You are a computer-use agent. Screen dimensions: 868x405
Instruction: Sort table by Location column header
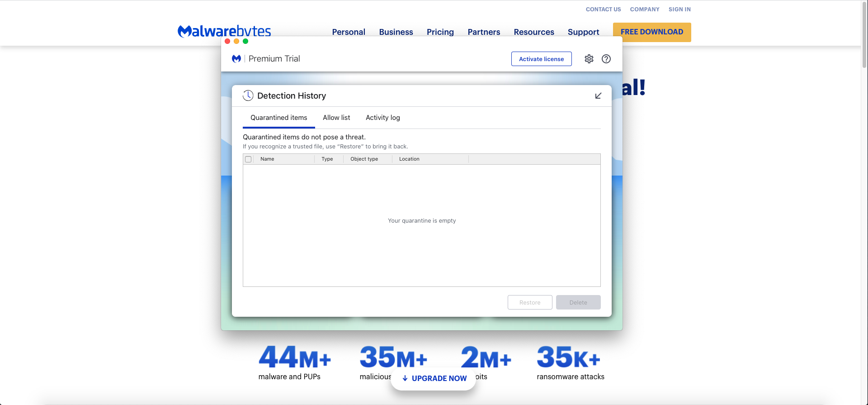click(430, 159)
